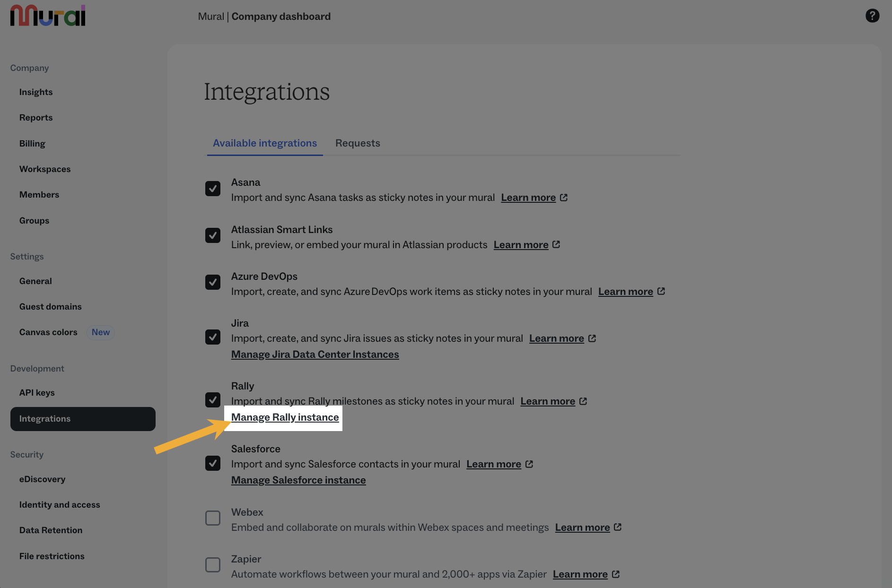The width and height of the screenshot is (892, 588).
Task: Toggle the Azure DevOps checkbox
Action: tap(213, 282)
